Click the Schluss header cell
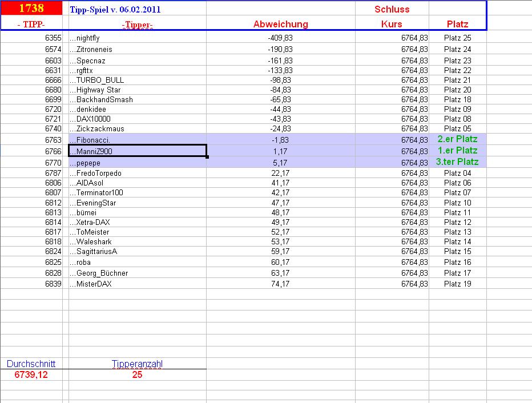The height and width of the screenshot is (403, 532). coord(392,9)
